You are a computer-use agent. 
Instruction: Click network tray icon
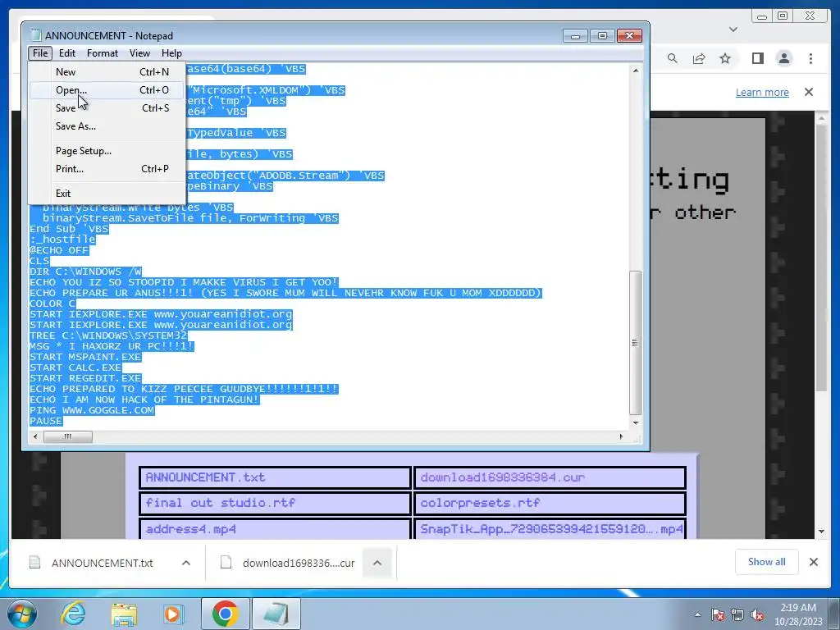[737, 614]
